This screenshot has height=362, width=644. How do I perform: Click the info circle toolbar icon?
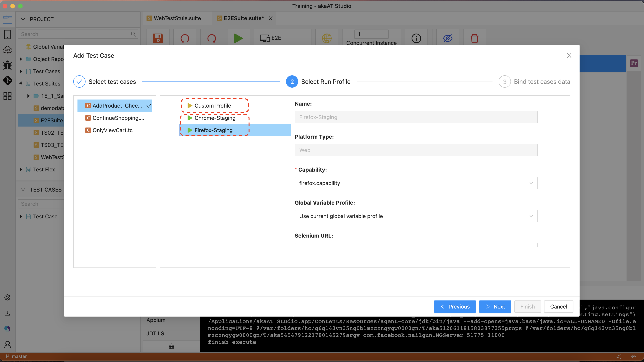pos(416,38)
